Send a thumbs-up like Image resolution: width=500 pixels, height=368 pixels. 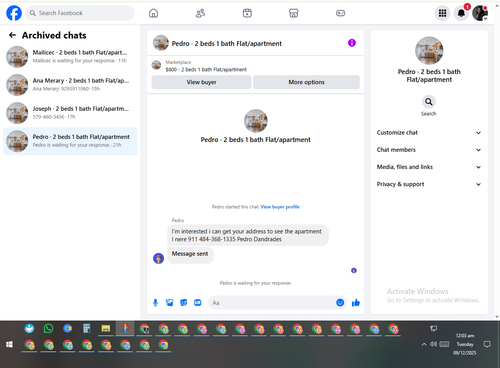point(356,303)
